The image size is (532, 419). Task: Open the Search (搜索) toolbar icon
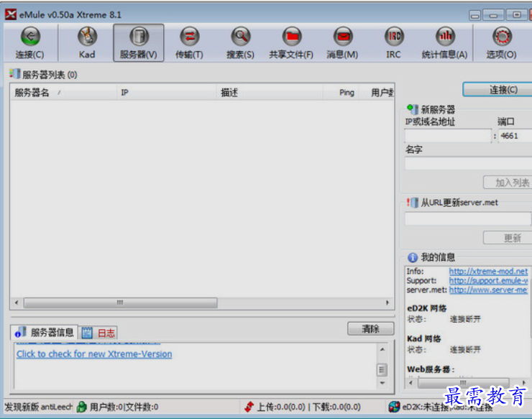click(241, 37)
